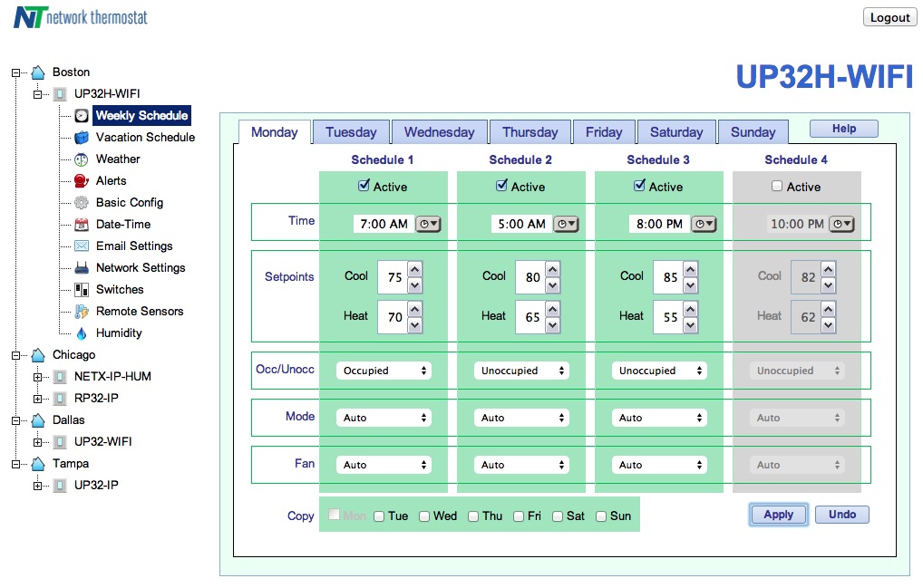Click the Humidity water drop icon
Viewport: 923px width, 588px height.
[82, 333]
